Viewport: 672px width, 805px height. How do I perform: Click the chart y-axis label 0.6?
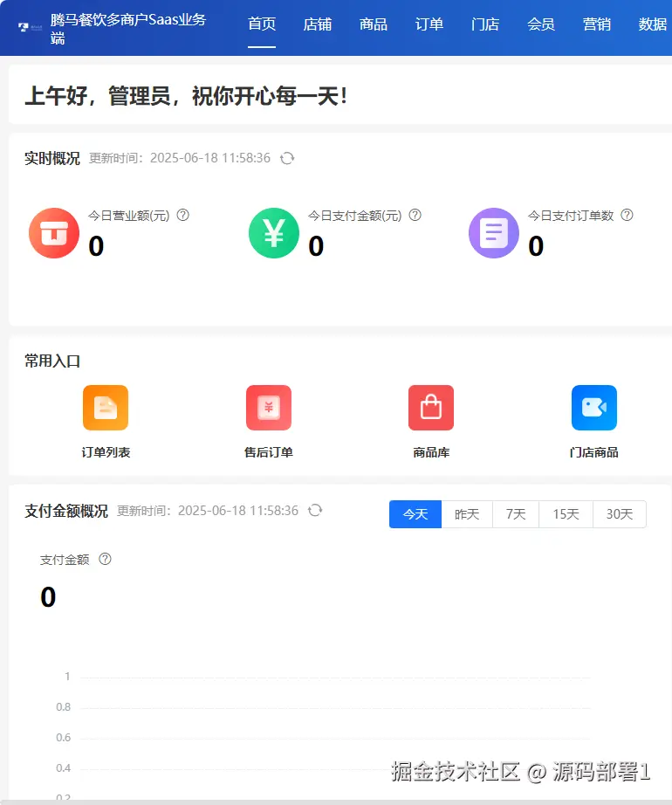click(x=63, y=738)
